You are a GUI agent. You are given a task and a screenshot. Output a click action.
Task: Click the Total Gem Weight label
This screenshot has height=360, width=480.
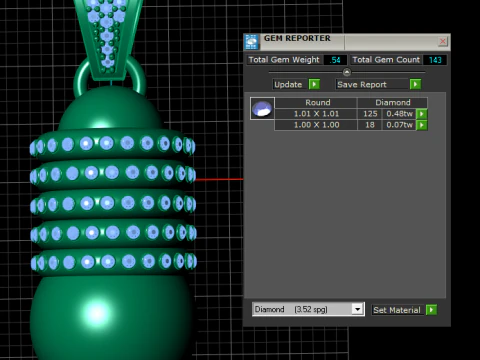click(x=284, y=60)
